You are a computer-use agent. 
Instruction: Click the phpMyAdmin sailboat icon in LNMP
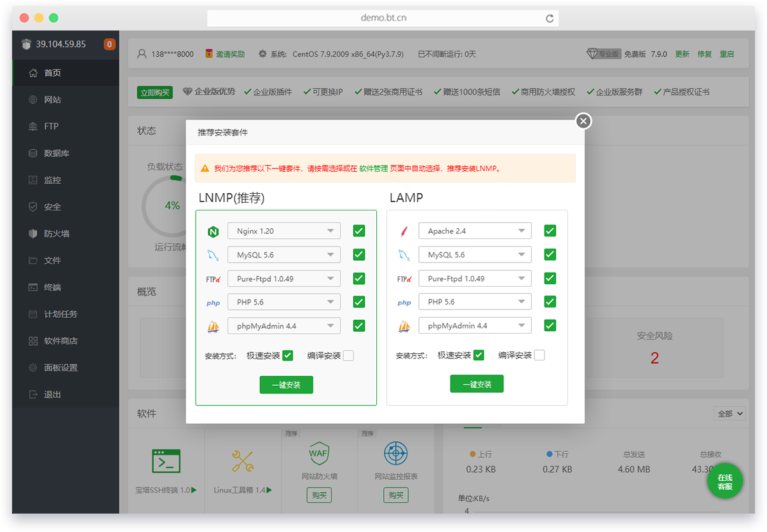pos(213,327)
